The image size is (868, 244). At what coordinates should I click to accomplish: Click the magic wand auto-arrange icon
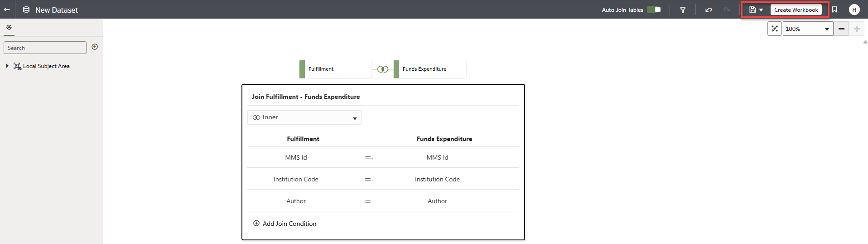[775, 29]
